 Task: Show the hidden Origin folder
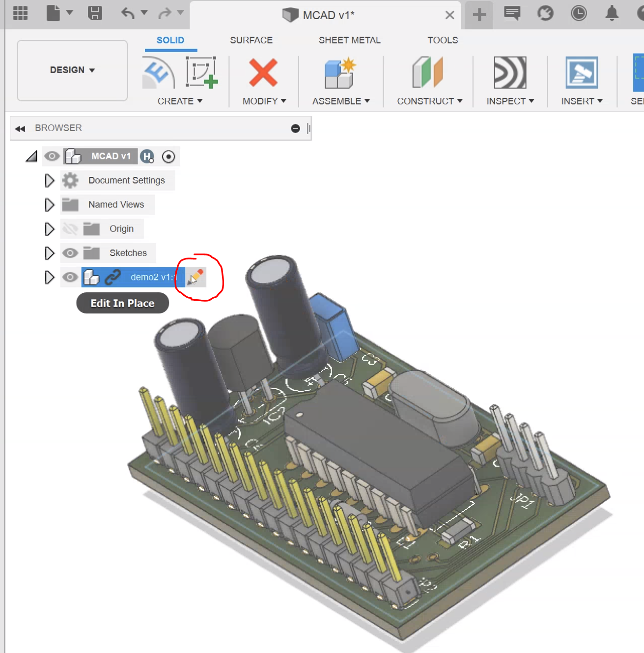click(71, 228)
